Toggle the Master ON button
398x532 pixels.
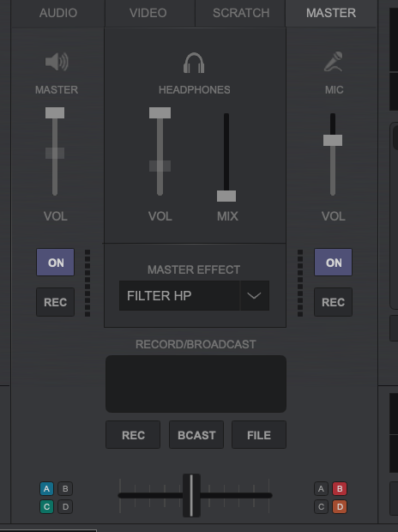click(55, 263)
